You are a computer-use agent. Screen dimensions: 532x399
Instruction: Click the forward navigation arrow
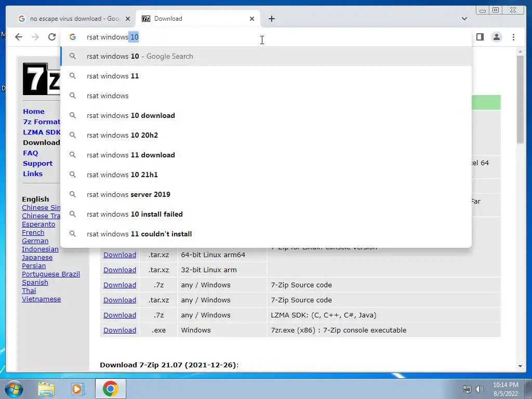(x=35, y=37)
